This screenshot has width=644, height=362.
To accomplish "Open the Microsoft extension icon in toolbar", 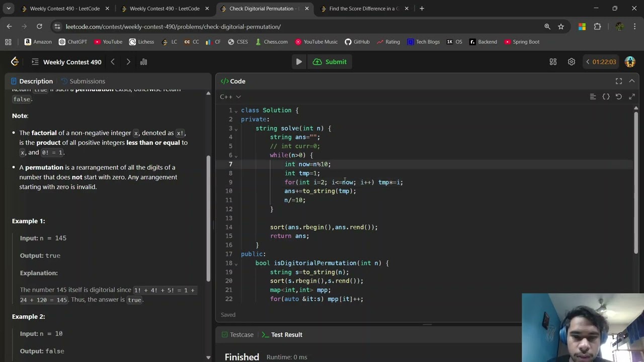I will click(x=582, y=27).
